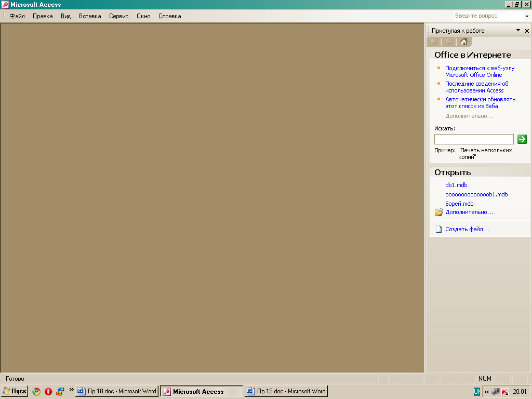The image size is (532, 399).
Task: Click the Kaspersky tray icon
Action: 505,392
